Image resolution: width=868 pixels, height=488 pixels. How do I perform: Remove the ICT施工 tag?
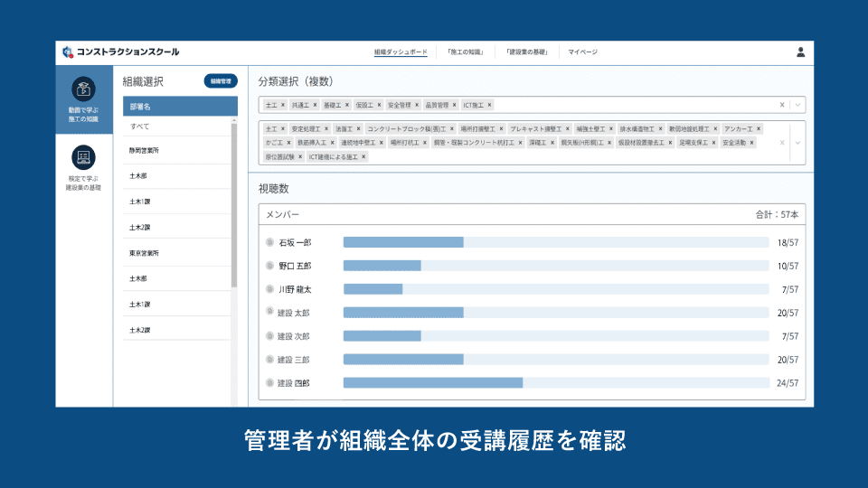point(489,105)
